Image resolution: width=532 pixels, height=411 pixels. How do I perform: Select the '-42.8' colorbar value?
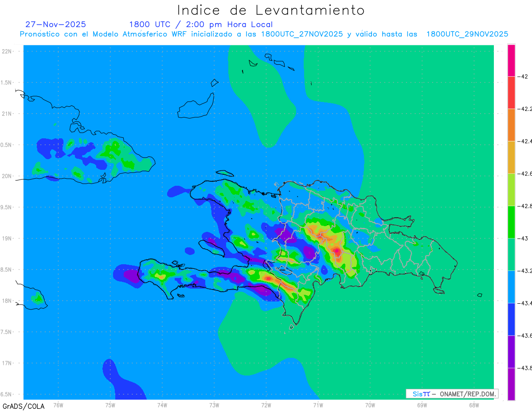click(x=525, y=206)
